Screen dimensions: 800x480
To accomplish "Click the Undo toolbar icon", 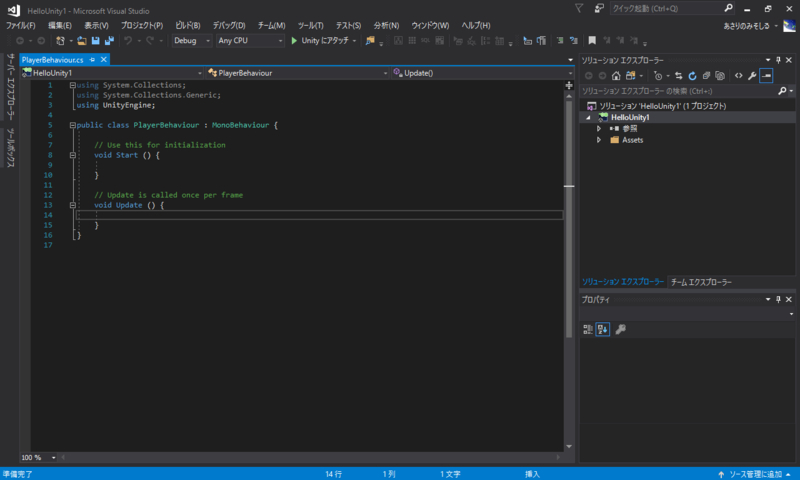I will coord(128,40).
